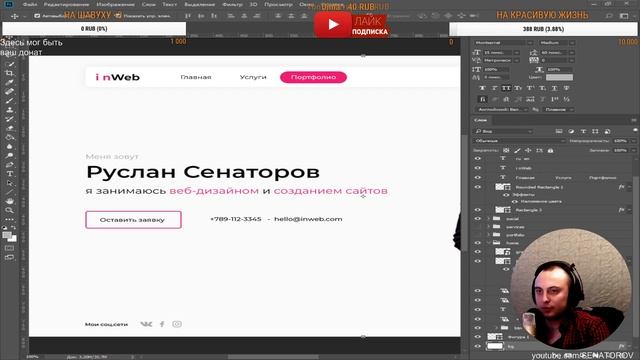Click the hello@inweb.com email on canvas
Image resolution: width=640 pixels, height=360 pixels.
click(x=308, y=219)
